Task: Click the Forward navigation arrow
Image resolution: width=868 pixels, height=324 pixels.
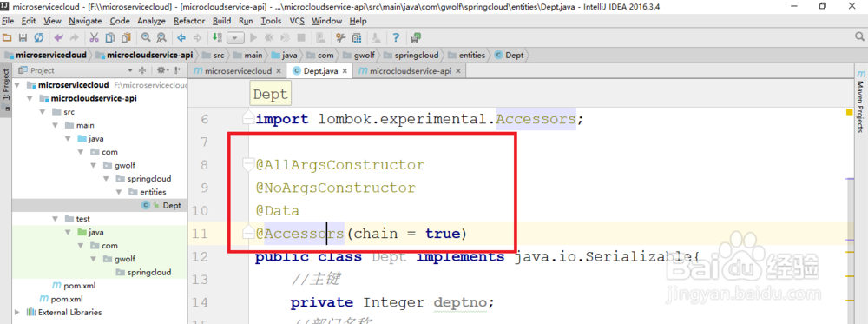Action: [x=196, y=37]
